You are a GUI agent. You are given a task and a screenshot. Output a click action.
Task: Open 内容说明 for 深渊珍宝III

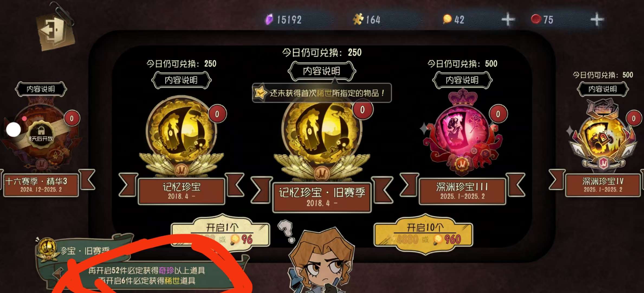coord(462,80)
